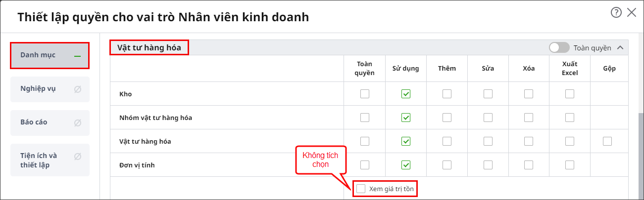Enable Thêm for Nhóm vật tư hàng hóa
Screen dimensions: 644x200
(447, 118)
